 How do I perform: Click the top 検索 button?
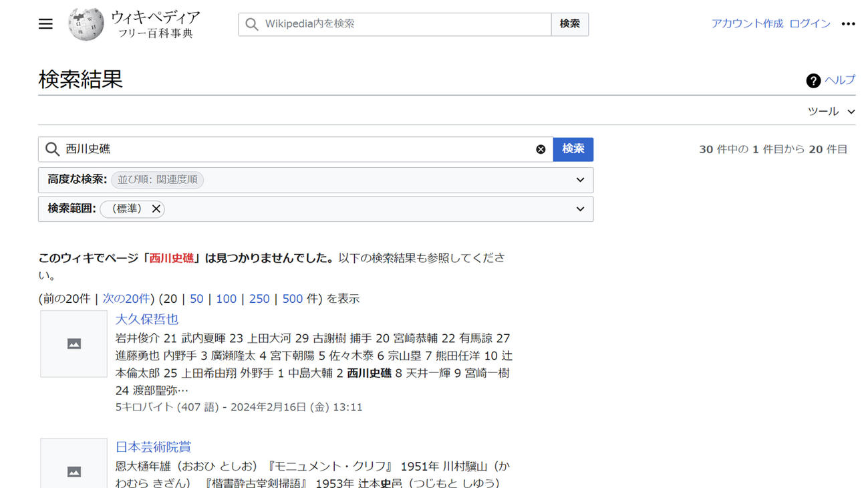click(x=569, y=24)
